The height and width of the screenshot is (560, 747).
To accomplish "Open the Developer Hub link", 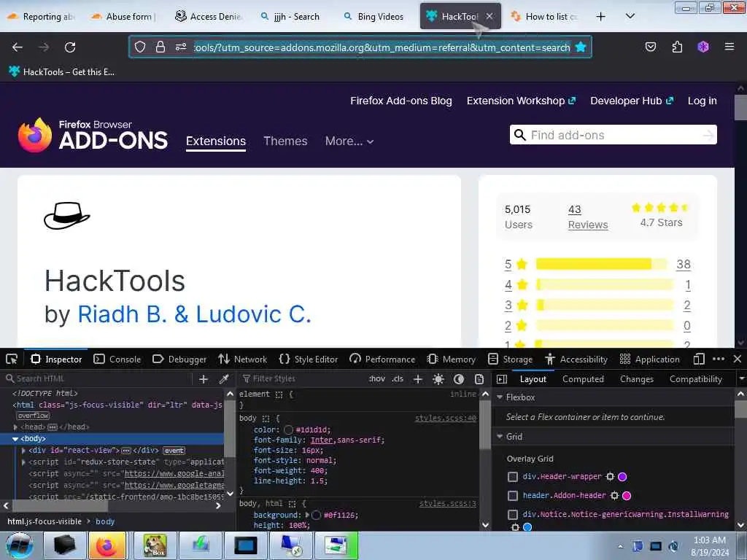I will tap(632, 101).
